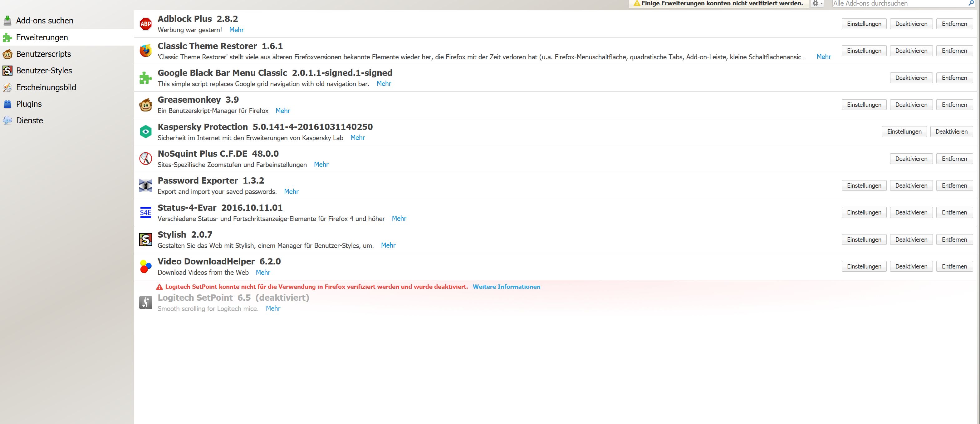Click the Stylish S icon in list
This screenshot has width=980, height=424.
coord(145,239)
